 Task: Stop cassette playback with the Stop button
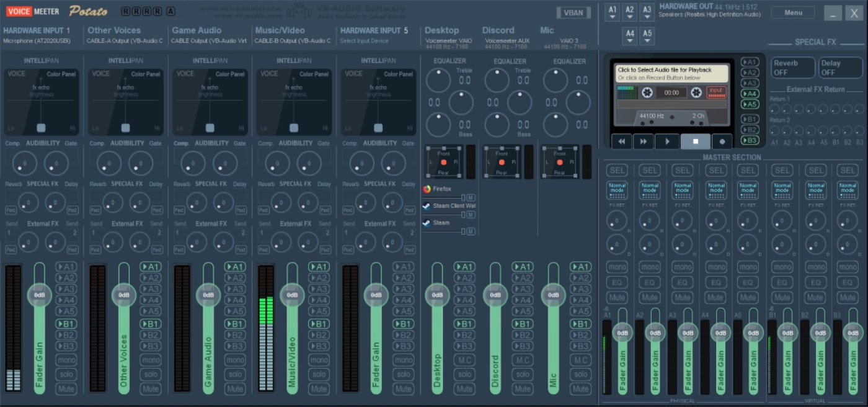(x=695, y=141)
